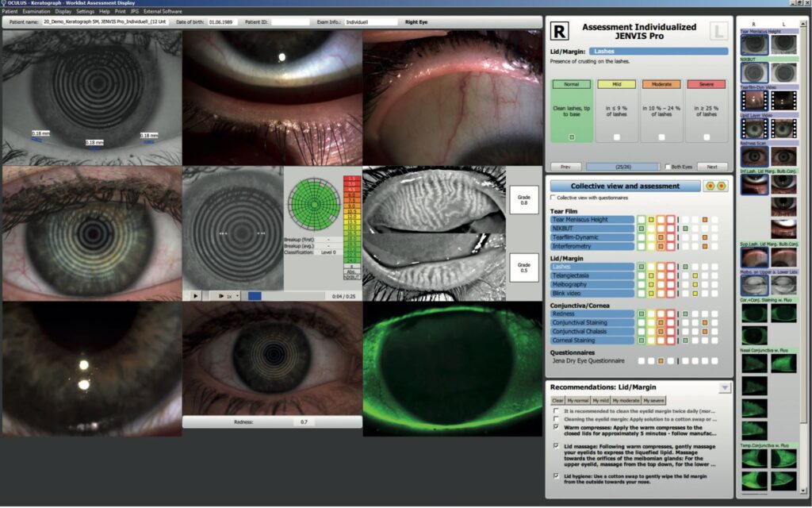Screen dimensions: 812x508
Task: Apply the My moderate preset
Action: tap(626, 401)
